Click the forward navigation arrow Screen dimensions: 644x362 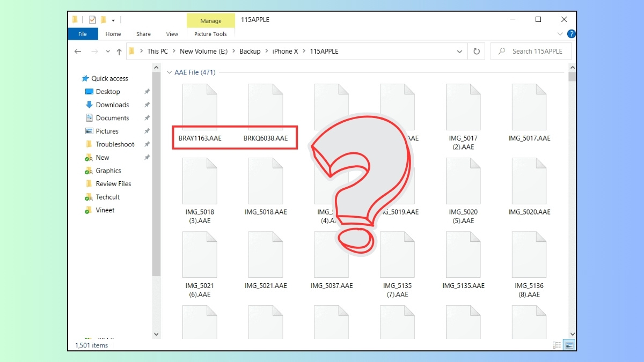click(94, 51)
